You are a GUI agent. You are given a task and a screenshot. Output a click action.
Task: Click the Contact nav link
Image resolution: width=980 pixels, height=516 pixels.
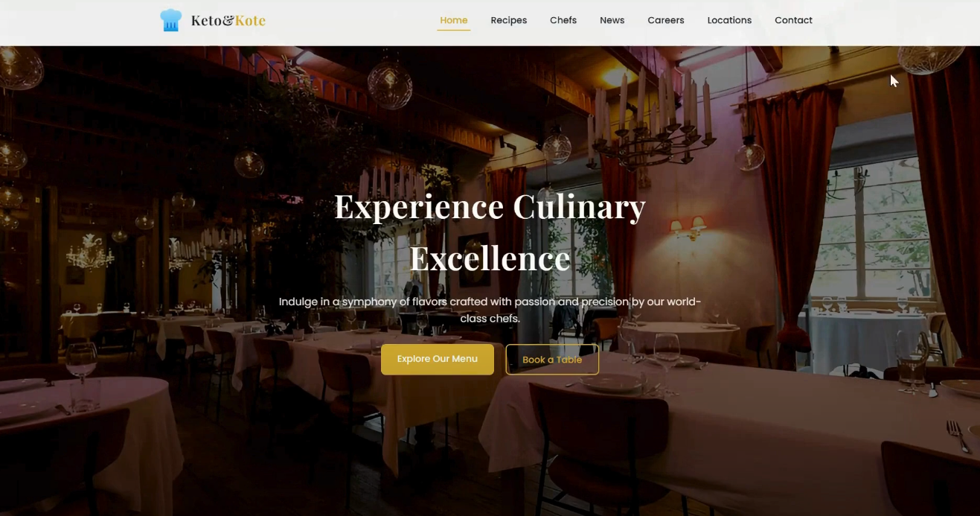click(x=793, y=20)
